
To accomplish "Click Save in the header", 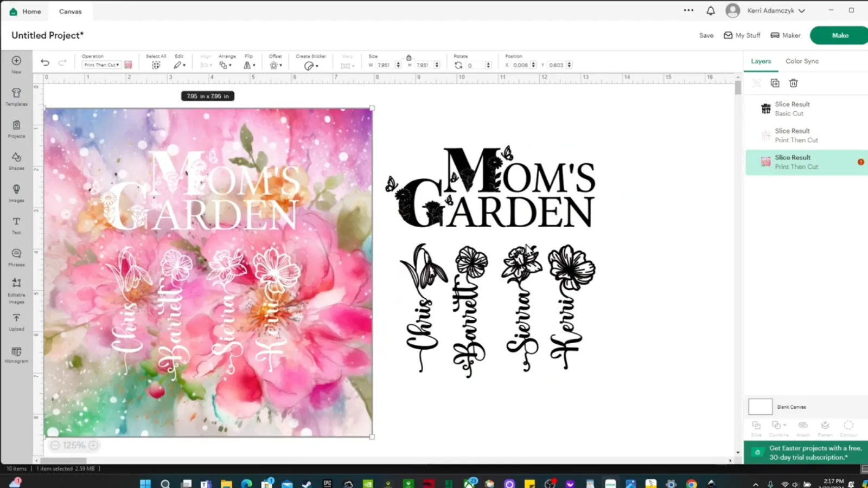I will tap(706, 35).
